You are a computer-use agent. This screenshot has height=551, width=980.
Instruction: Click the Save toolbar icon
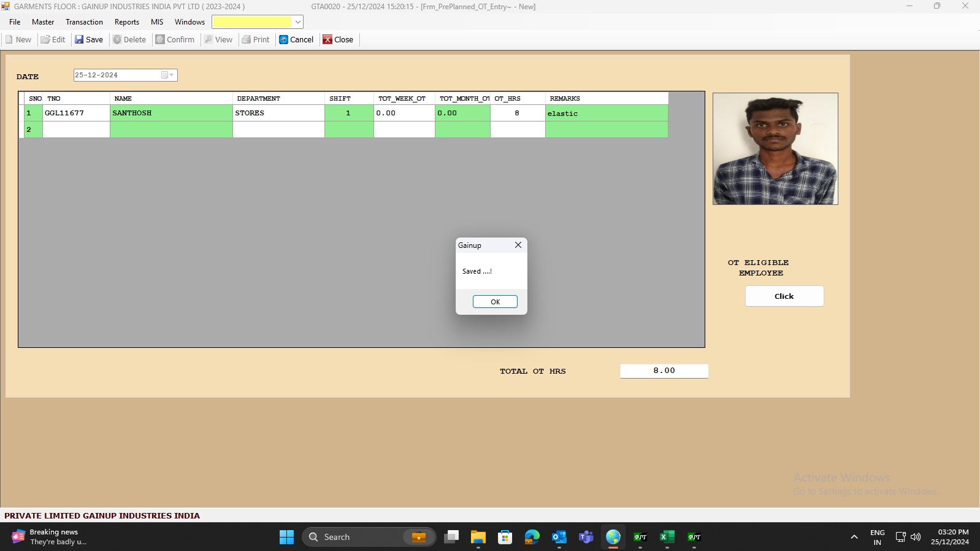point(79,40)
